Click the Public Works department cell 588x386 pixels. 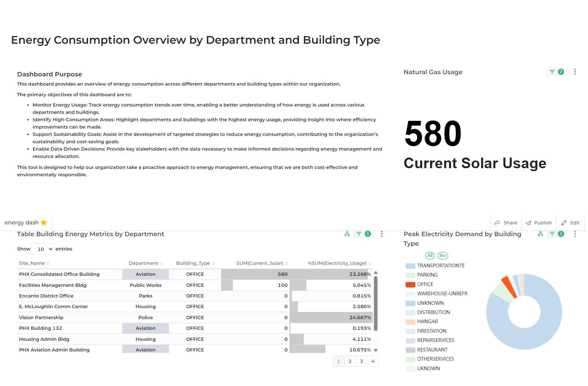click(145, 285)
